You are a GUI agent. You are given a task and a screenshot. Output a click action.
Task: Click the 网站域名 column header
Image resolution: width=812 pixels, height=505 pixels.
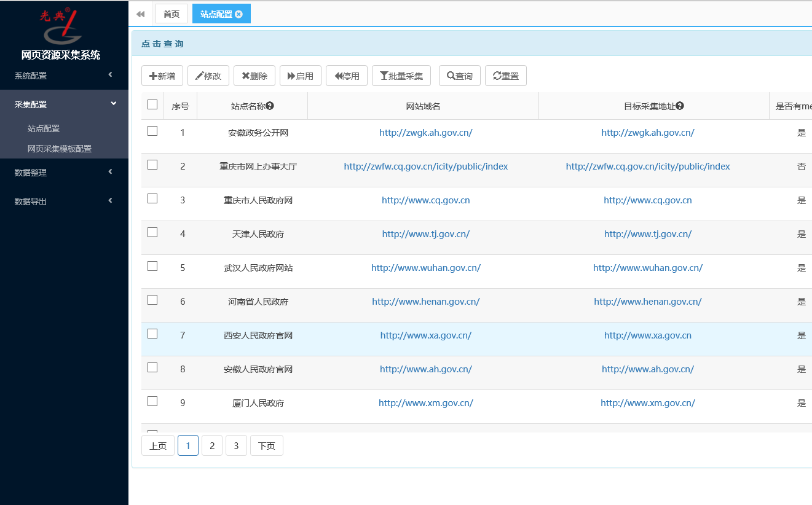[x=424, y=106]
